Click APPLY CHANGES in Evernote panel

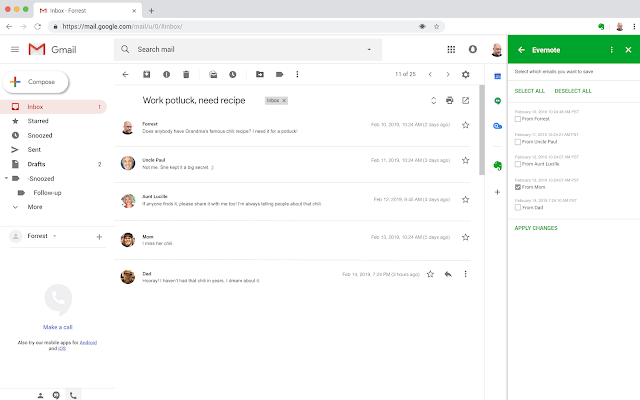point(536,228)
